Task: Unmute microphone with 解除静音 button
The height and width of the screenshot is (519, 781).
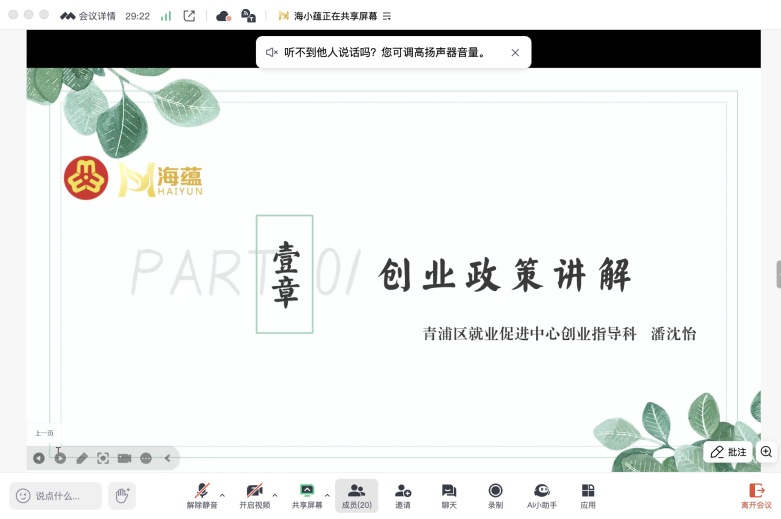Action: point(201,495)
